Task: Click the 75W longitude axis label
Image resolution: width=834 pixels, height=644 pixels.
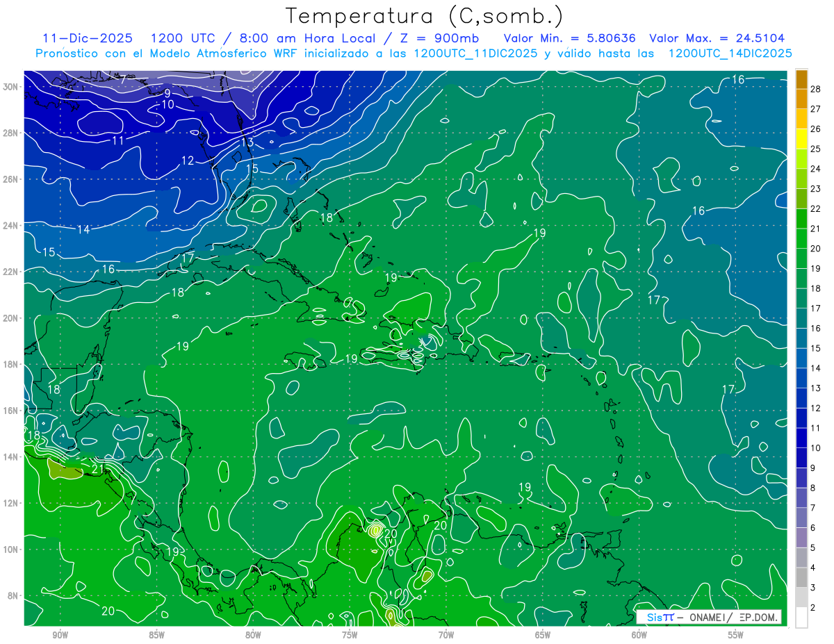Action: 350,635
